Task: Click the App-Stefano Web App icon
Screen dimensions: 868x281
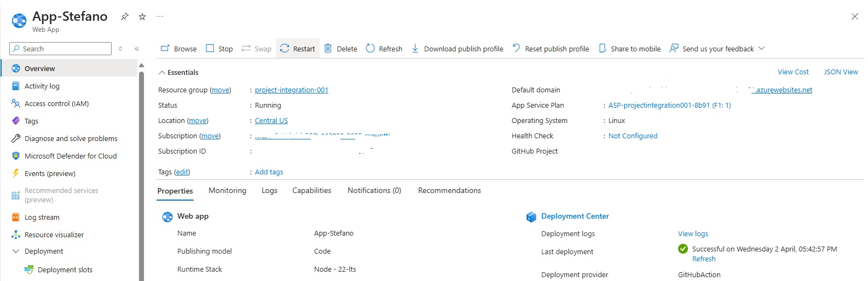Action: (19, 21)
